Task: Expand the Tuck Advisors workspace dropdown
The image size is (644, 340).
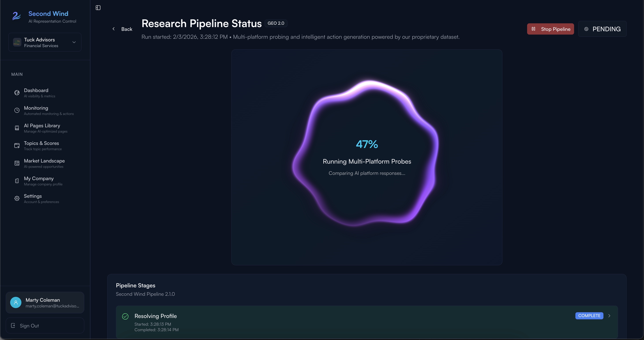Action: click(x=74, y=42)
